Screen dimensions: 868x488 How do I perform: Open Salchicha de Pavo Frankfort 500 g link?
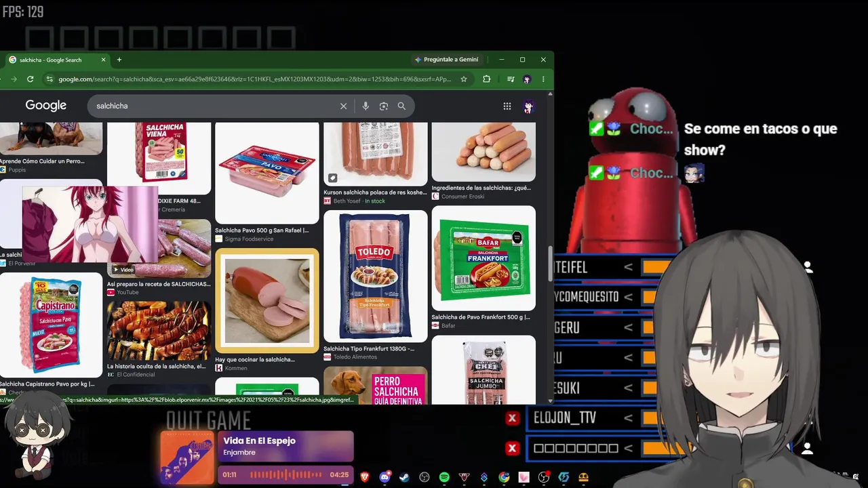tap(481, 317)
